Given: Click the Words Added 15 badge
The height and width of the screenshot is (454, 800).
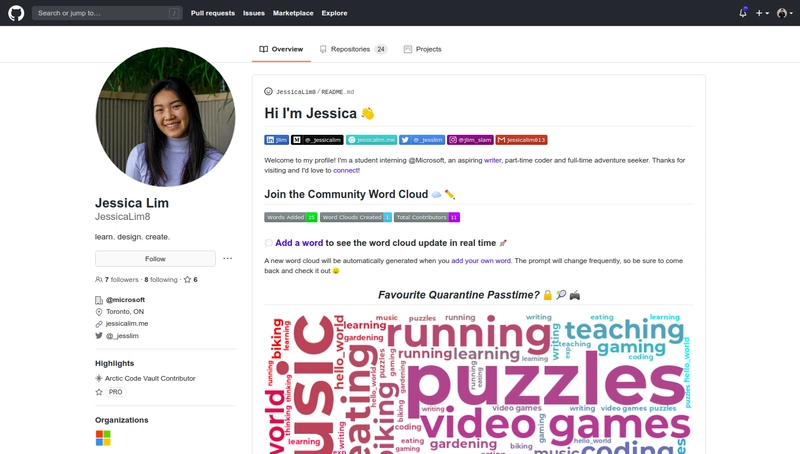Looking at the screenshot, I should 291,217.
